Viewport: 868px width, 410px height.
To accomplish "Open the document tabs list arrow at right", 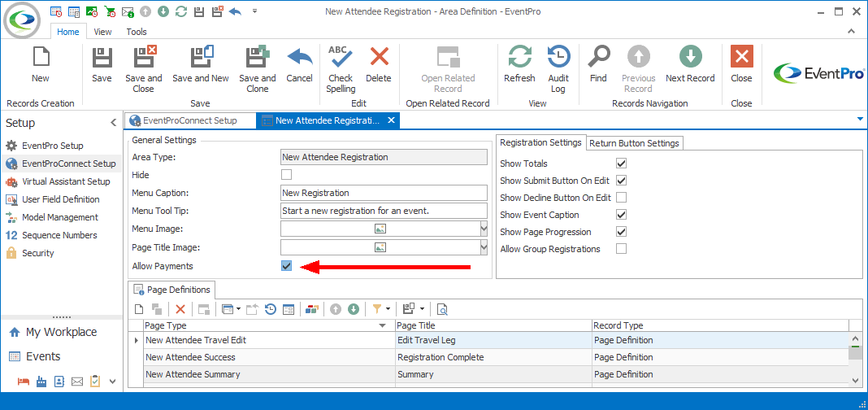I will 860,119.
